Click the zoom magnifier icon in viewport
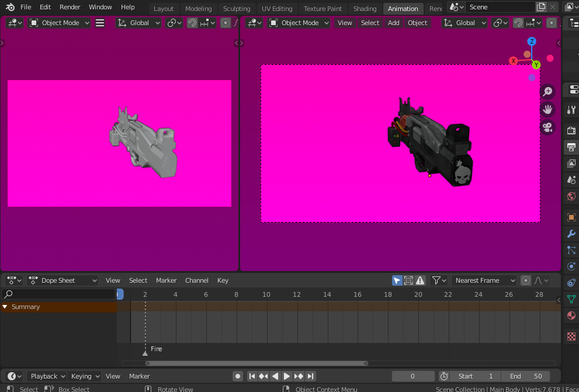The width and height of the screenshot is (579, 392). (547, 91)
